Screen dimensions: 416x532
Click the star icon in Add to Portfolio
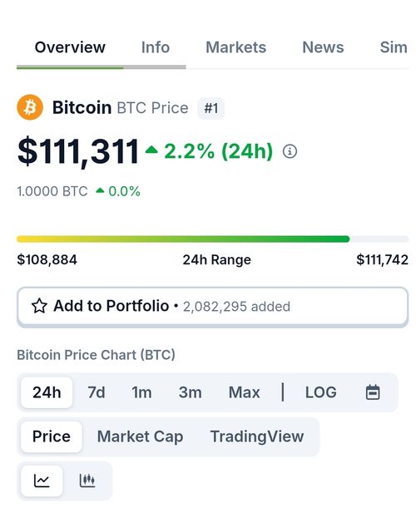click(x=39, y=306)
